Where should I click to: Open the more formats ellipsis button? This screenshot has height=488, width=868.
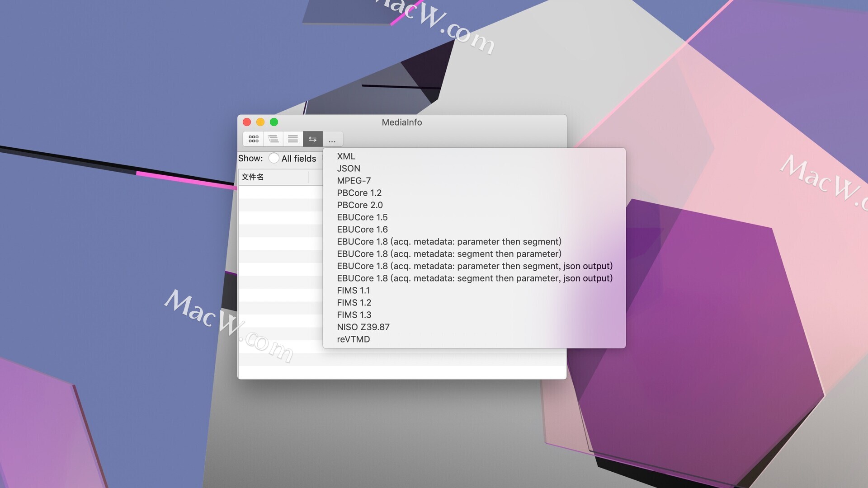[333, 139]
